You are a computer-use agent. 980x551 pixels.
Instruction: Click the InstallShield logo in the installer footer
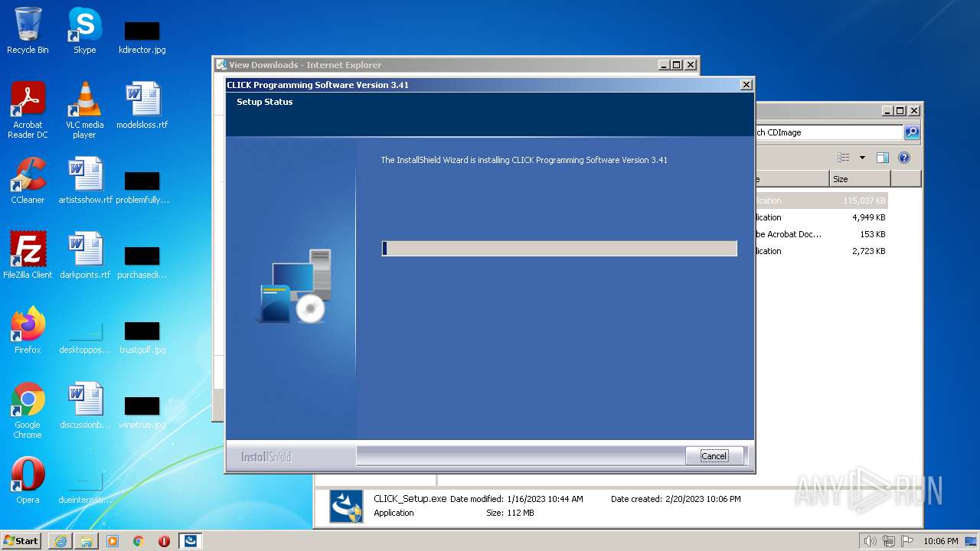[x=266, y=457]
